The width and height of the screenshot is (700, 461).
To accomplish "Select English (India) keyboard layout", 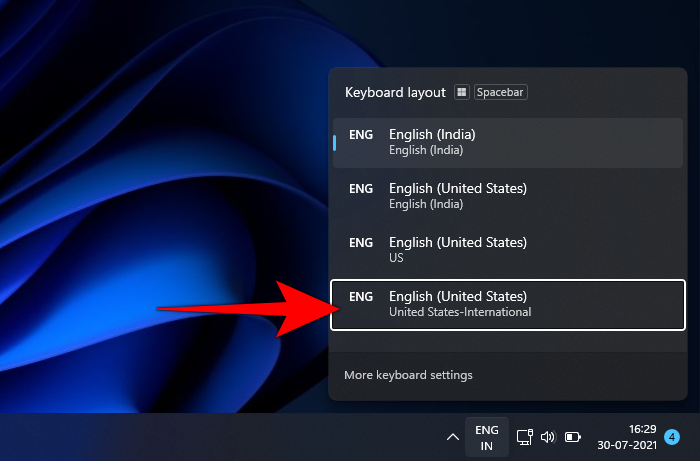I will point(508,142).
